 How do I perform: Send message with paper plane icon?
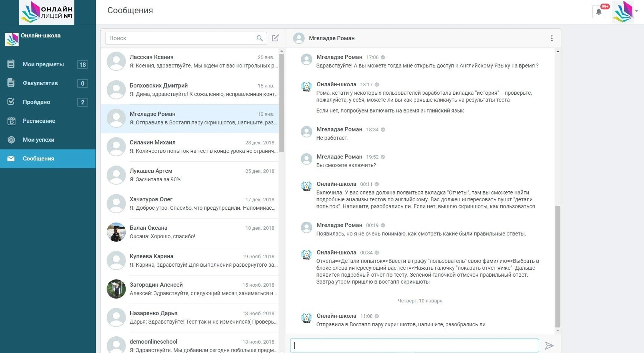coord(549,346)
